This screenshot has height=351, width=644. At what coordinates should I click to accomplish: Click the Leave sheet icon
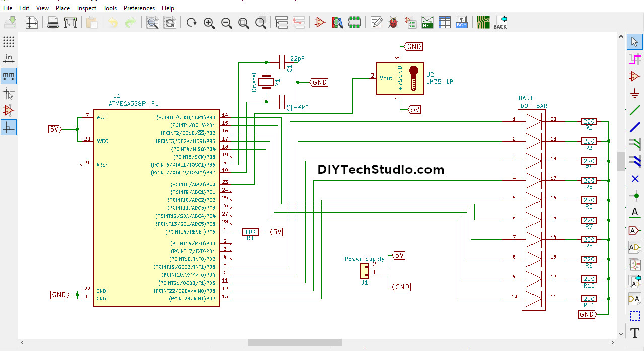(299, 22)
